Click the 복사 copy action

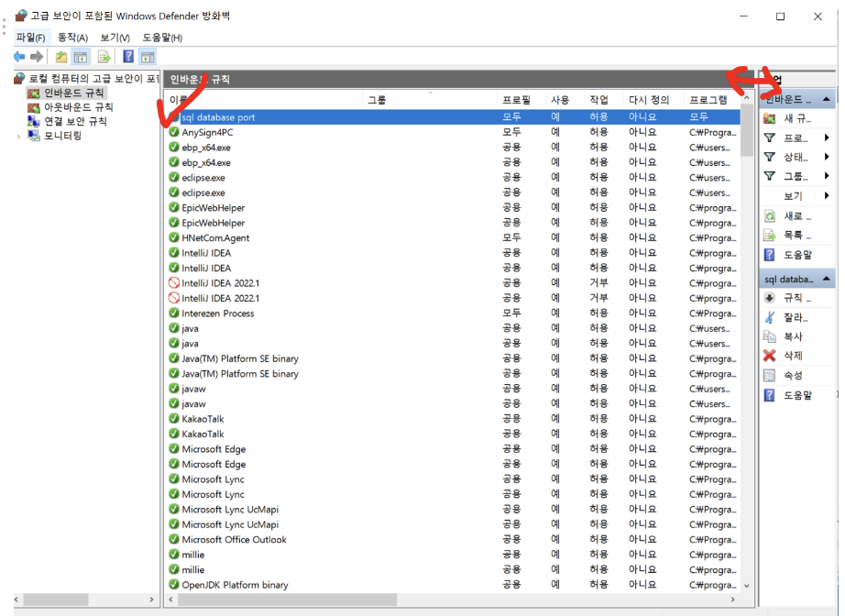pos(796,336)
